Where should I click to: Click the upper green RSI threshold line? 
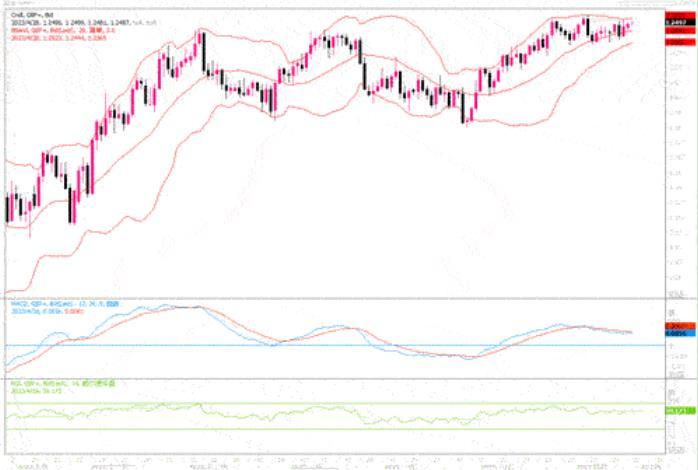pos(335,403)
